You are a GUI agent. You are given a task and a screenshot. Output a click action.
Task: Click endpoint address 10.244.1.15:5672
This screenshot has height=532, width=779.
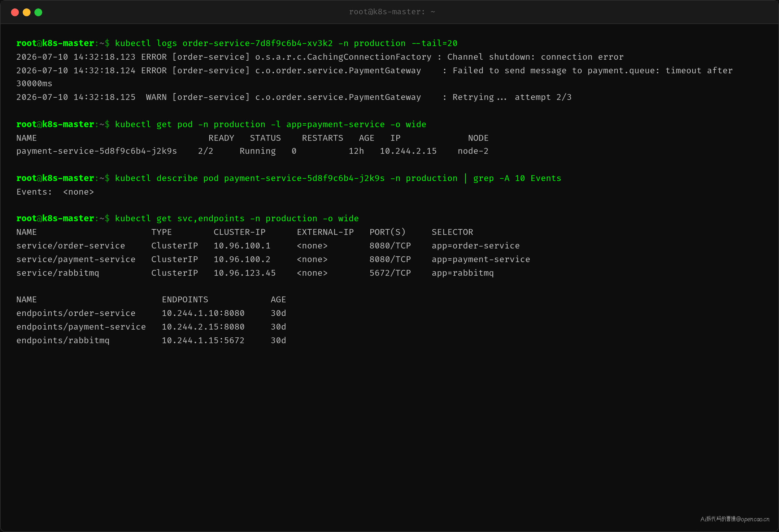[x=203, y=341]
